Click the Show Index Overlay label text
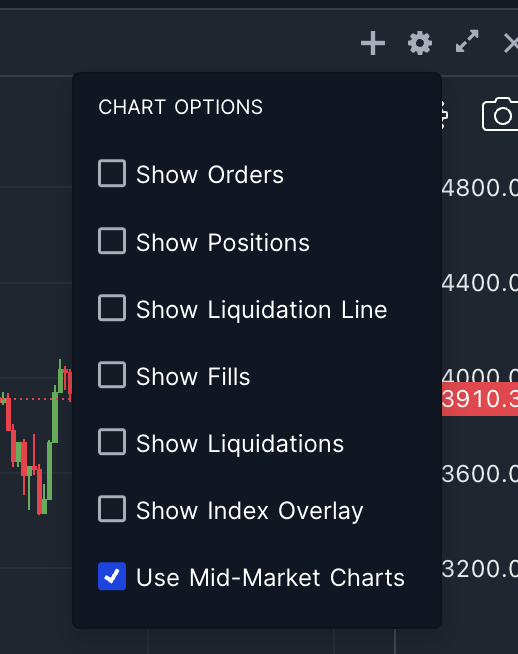518x654 pixels. click(250, 511)
